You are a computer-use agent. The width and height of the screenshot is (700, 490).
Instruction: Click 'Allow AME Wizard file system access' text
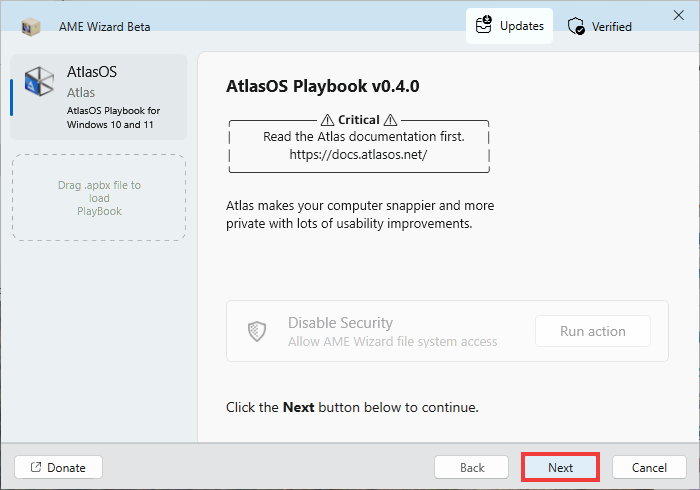click(x=392, y=341)
